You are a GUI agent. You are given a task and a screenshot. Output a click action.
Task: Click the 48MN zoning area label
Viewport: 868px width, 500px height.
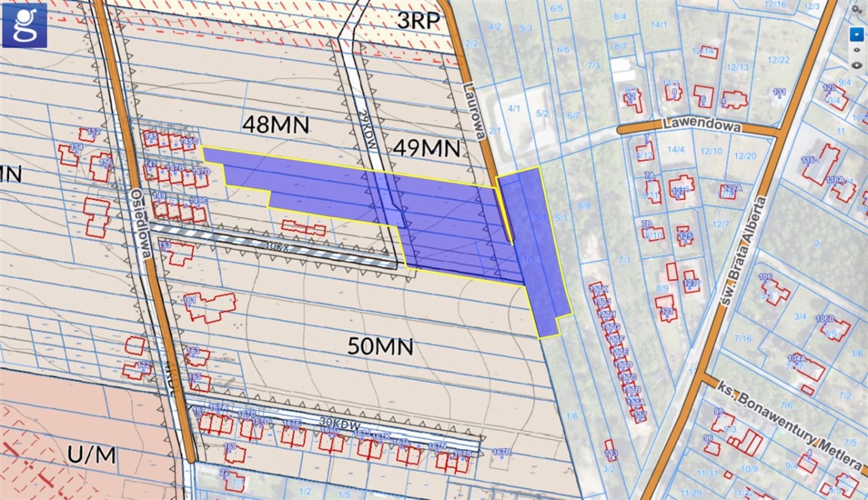tap(275, 124)
